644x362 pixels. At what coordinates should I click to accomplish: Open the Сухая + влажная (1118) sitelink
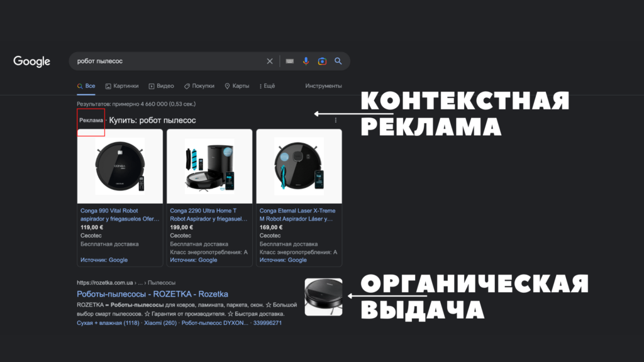[108, 323]
